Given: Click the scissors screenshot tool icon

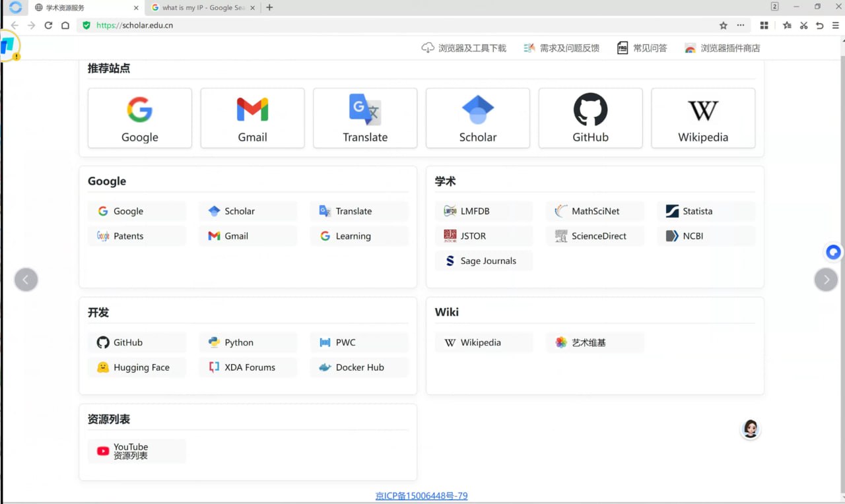Looking at the screenshot, I should pos(803,25).
